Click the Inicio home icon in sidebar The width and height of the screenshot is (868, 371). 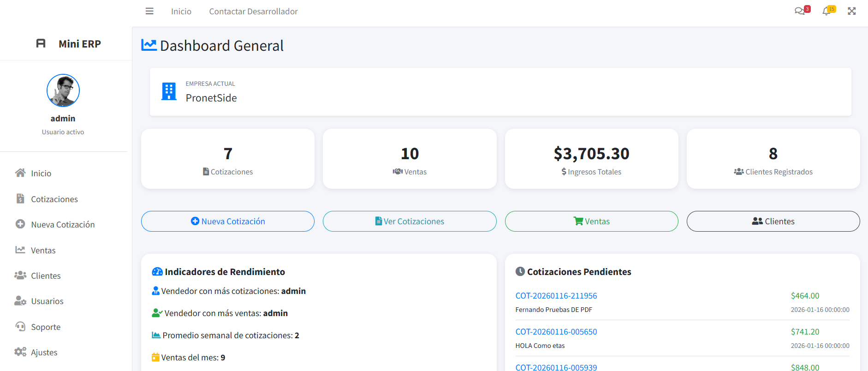[20, 173]
